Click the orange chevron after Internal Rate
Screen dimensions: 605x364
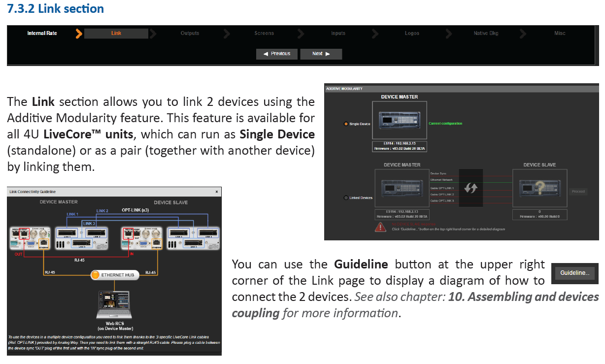pos(78,33)
